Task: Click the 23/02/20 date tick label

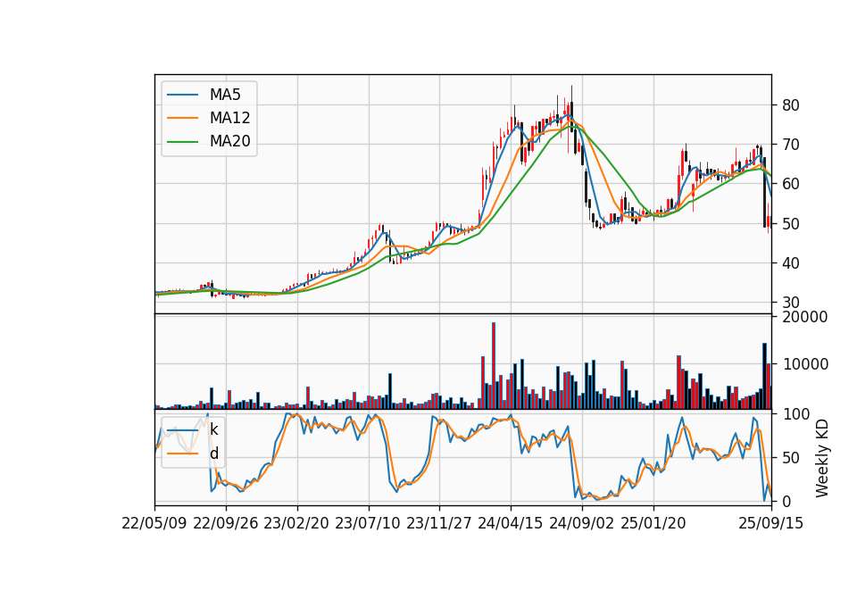Action: [x=296, y=523]
